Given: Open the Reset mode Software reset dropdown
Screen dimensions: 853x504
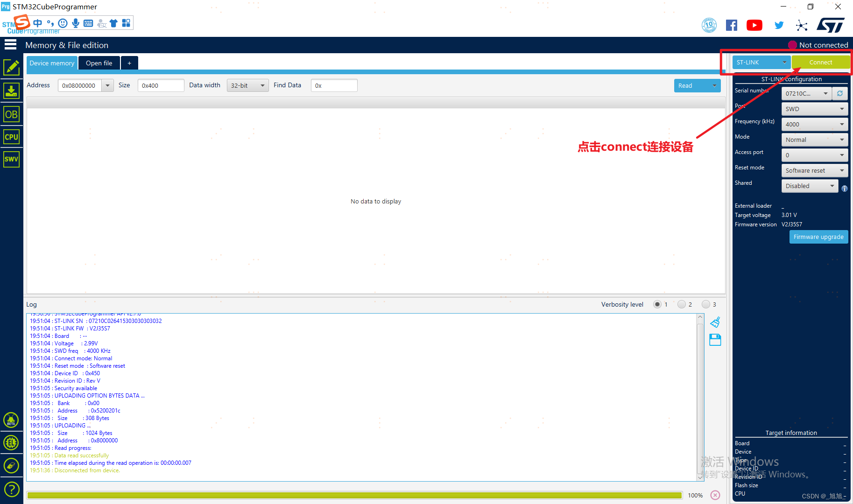Looking at the screenshot, I should (815, 170).
